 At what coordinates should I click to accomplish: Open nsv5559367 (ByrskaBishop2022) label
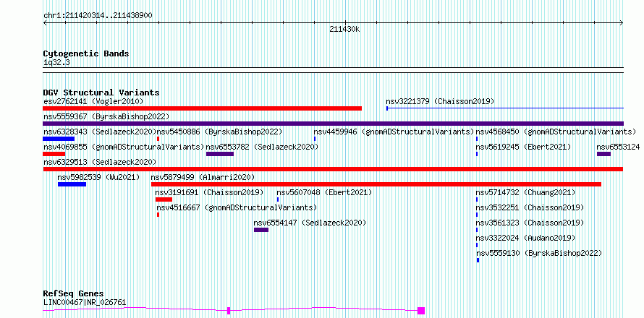point(106,116)
